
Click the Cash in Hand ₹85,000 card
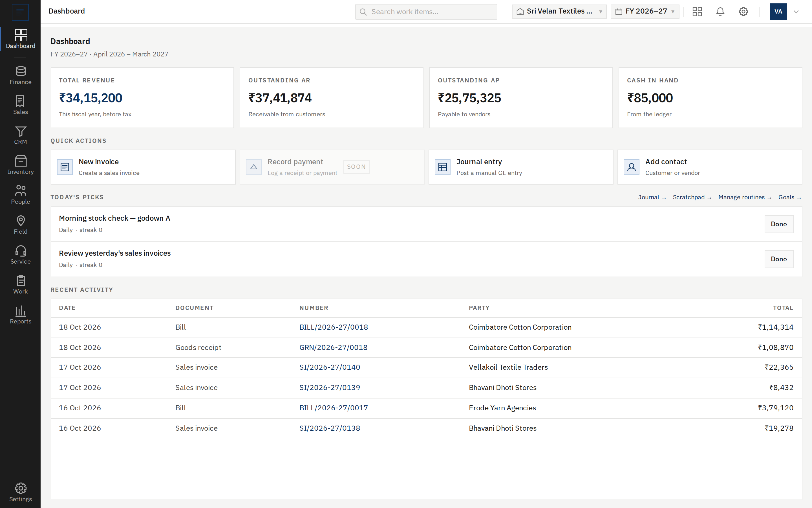tap(710, 98)
